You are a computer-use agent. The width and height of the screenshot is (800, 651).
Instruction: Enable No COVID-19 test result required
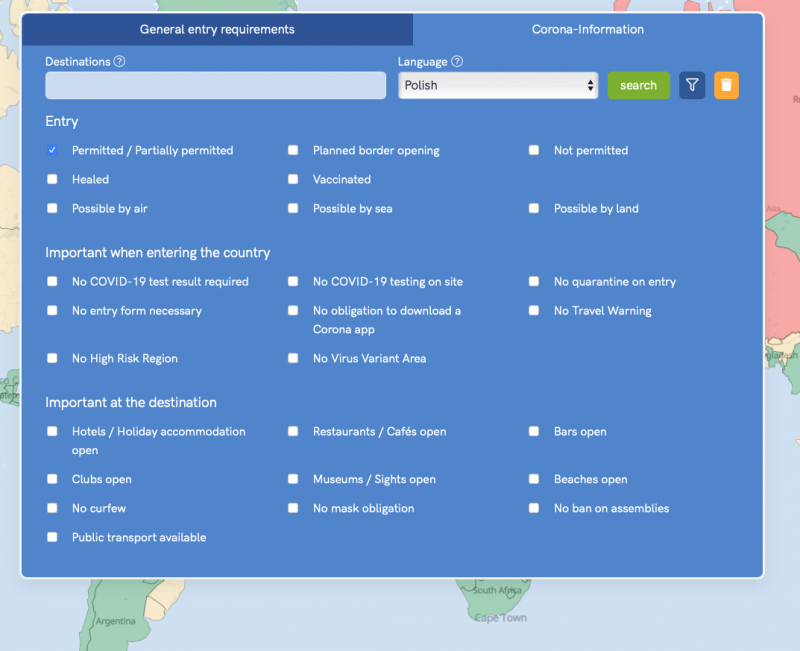click(x=52, y=282)
